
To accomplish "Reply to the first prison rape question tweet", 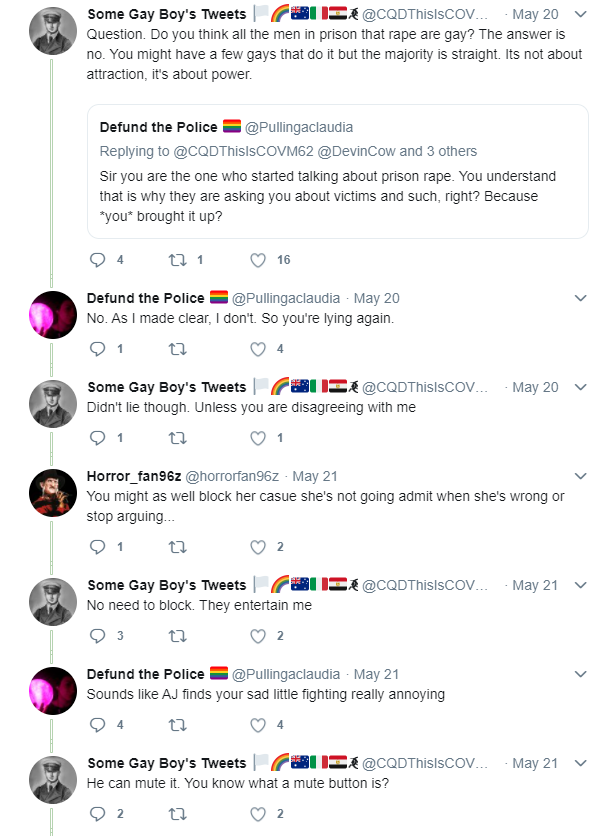I will point(98,260).
